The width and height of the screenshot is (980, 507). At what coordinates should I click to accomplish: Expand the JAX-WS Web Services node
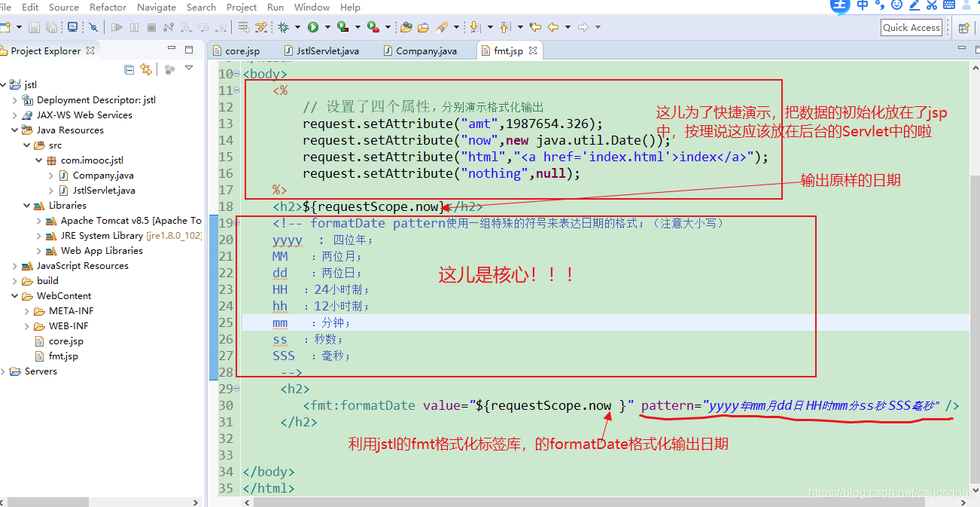(15, 115)
